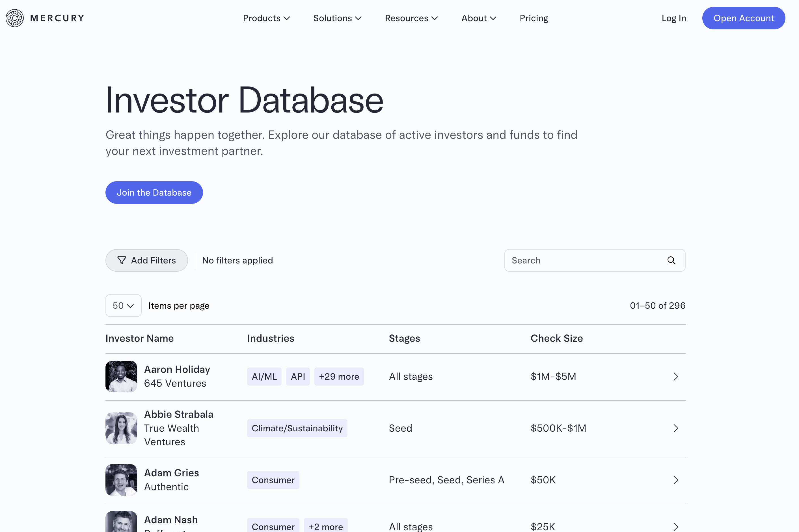Click Adam Gries row chevron arrow

675,480
